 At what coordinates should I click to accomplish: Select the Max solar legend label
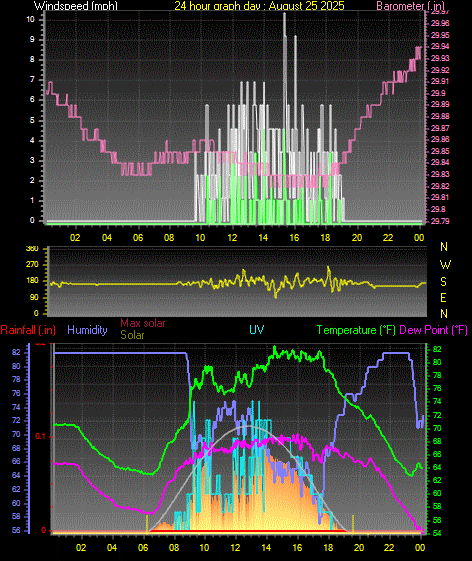(x=142, y=323)
